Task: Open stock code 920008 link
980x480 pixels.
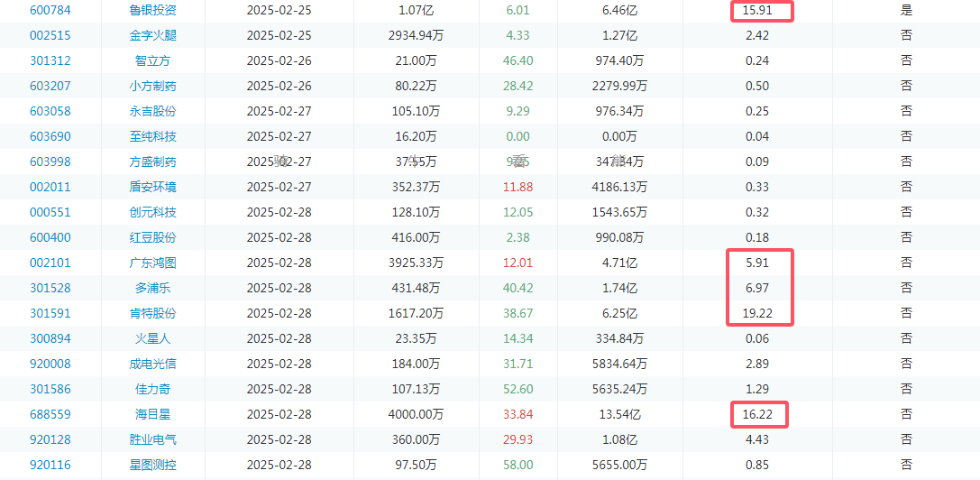Action: tap(50, 364)
